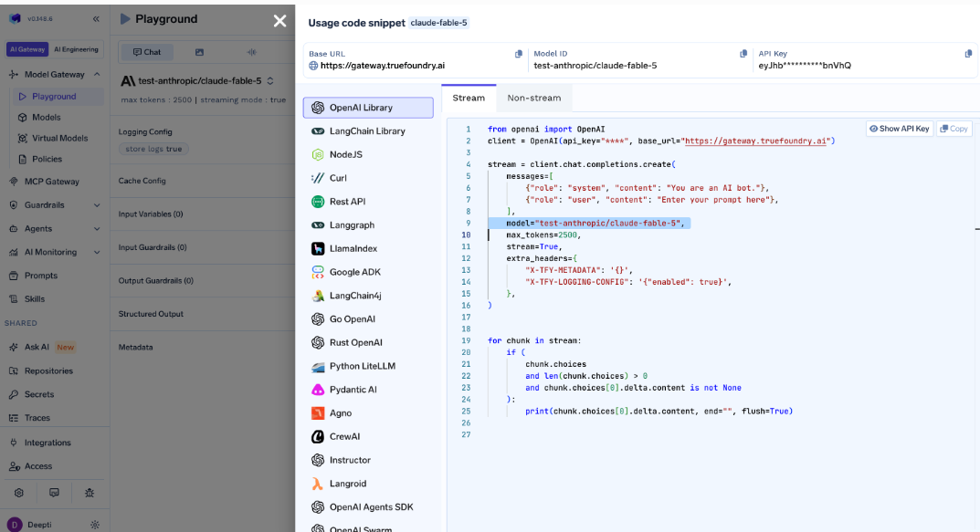Open Deepti user profile
Viewport: 980px width, 532px height.
(x=28, y=525)
